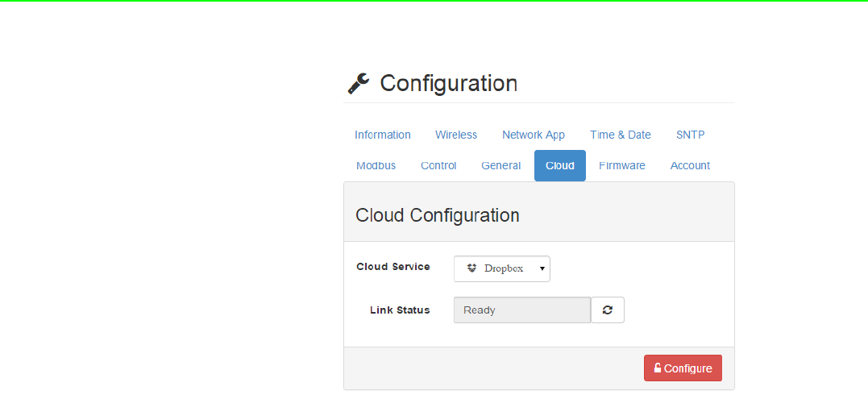Switch to the Modbus tab
The image size is (868, 395).
[376, 165]
